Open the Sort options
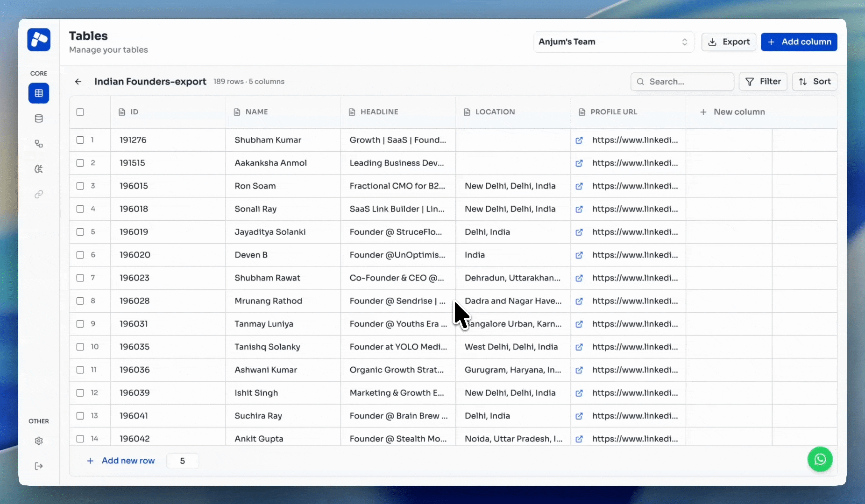 (x=814, y=82)
